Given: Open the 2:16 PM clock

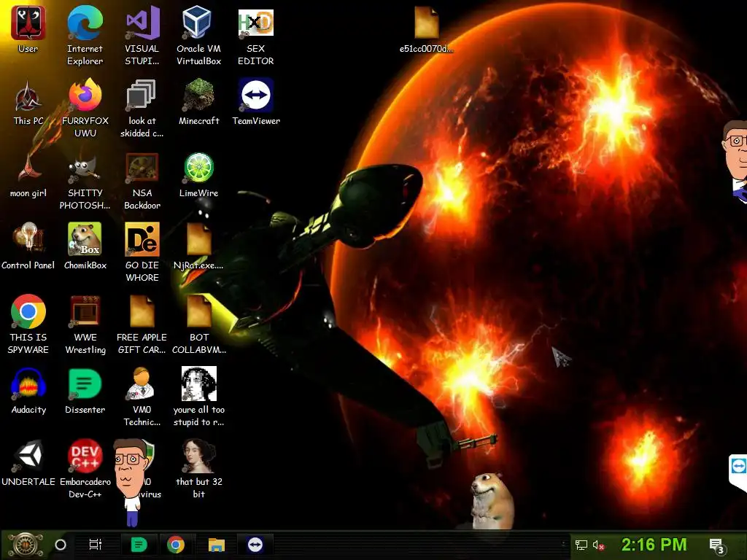Looking at the screenshot, I should click(654, 544).
